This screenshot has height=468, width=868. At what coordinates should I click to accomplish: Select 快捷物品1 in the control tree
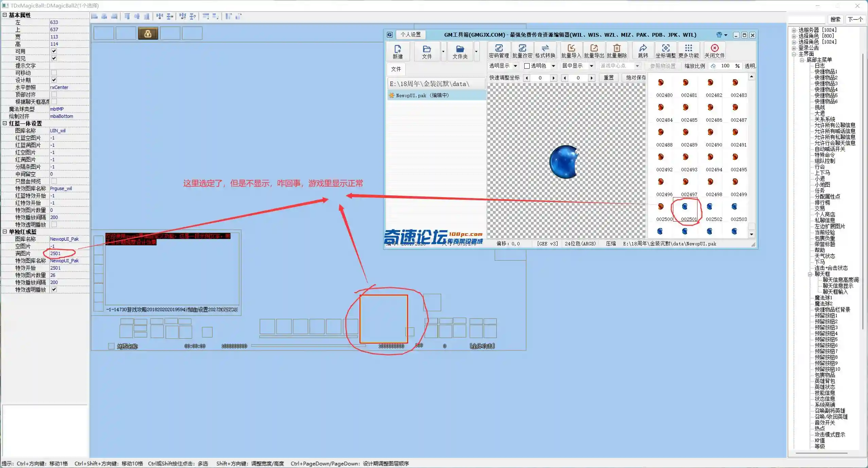pos(826,72)
